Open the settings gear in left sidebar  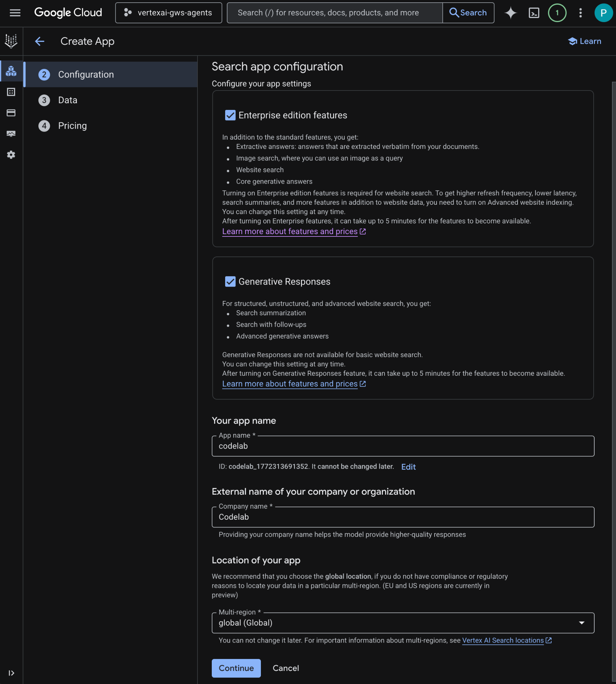click(11, 155)
